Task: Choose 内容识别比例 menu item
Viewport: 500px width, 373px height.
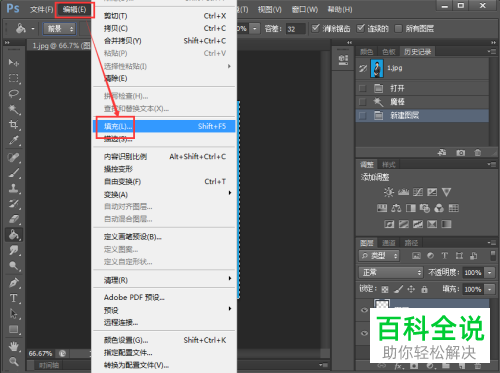Action: pos(164,157)
